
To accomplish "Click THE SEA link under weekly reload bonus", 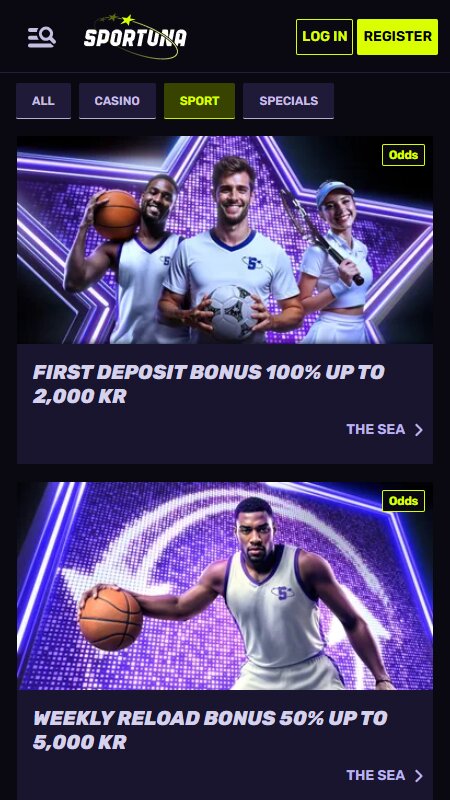I will 376,776.
